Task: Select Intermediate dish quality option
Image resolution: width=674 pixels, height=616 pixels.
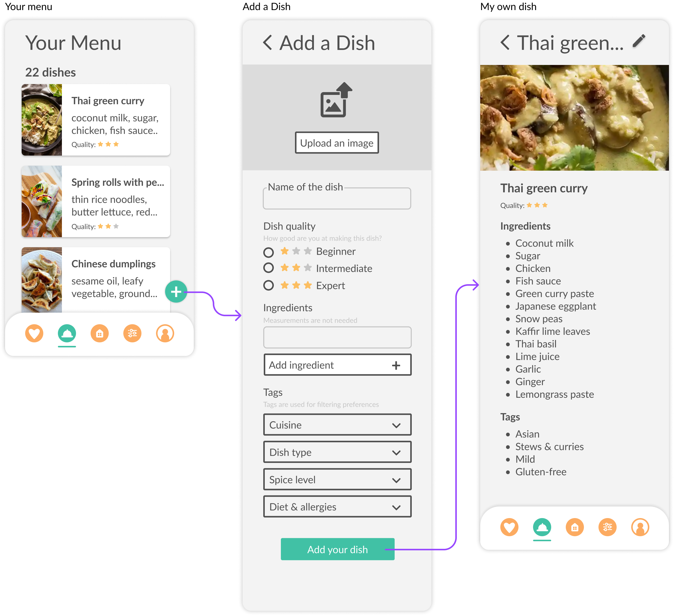Action: click(x=268, y=268)
